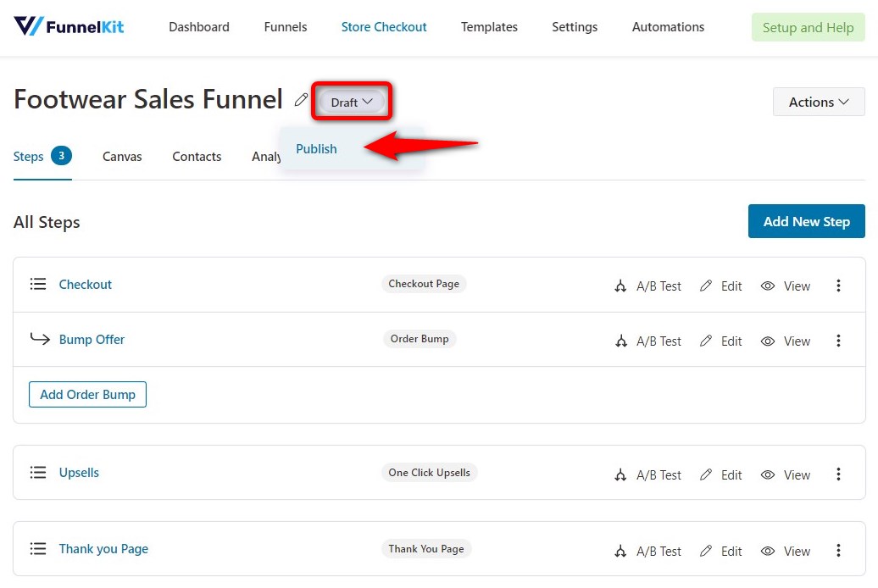Click drag handle icon of Thank you Page

(38, 548)
